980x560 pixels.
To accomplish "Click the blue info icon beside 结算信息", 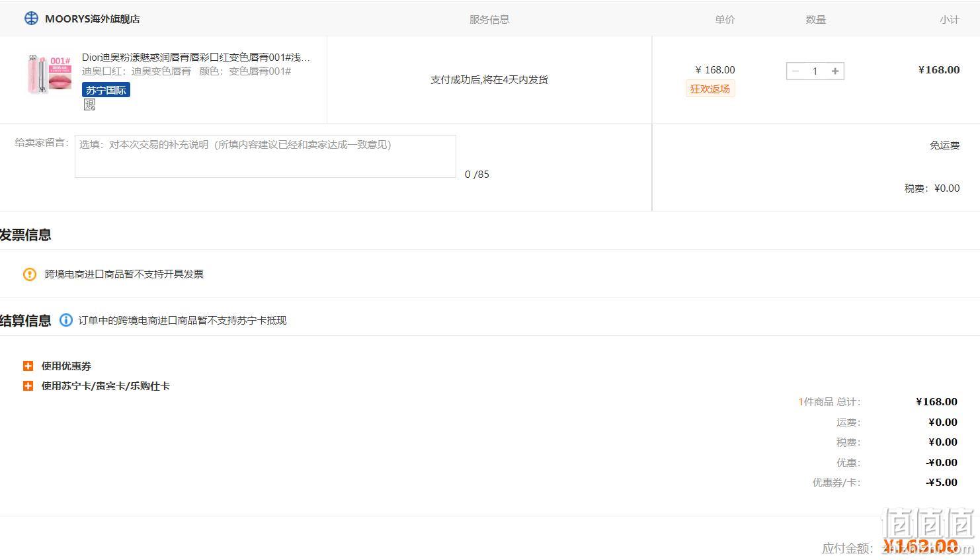I will click(x=66, y=320).
